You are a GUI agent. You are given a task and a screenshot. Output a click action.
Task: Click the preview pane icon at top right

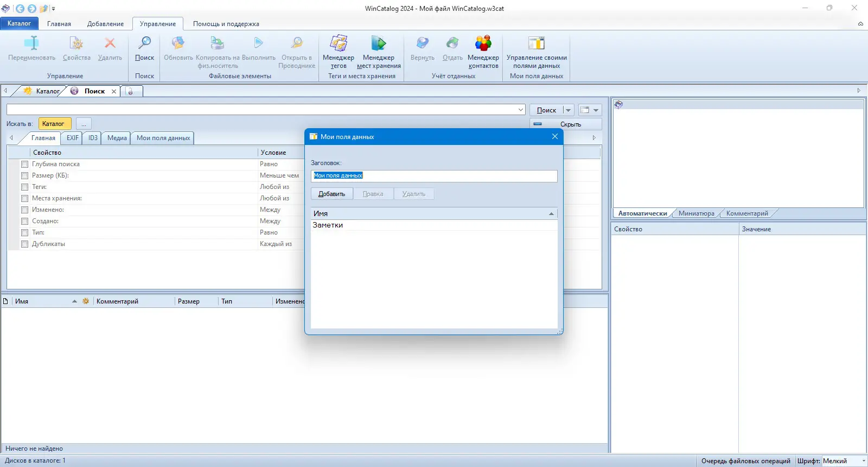[618, 105]
